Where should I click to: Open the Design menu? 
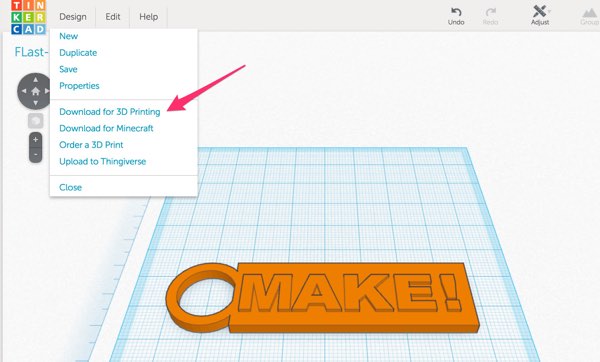tap(73, 17)
